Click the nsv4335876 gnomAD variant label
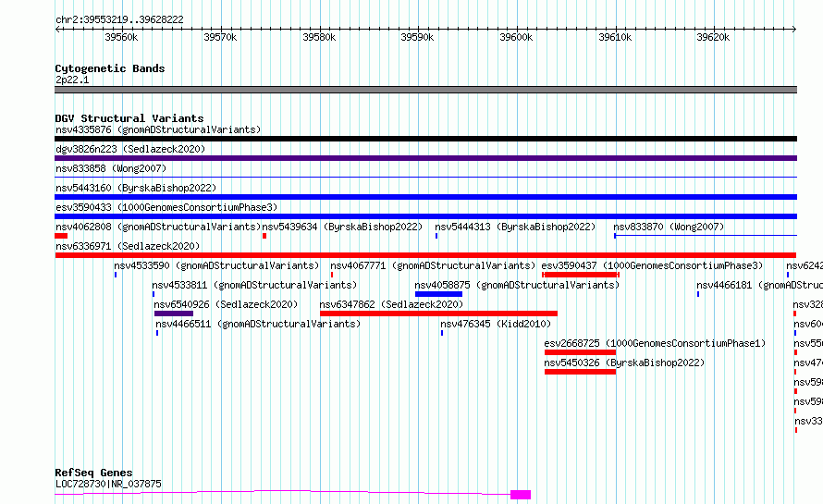The height and width of the screenshot is (504, 823). [x=158, y=129]
